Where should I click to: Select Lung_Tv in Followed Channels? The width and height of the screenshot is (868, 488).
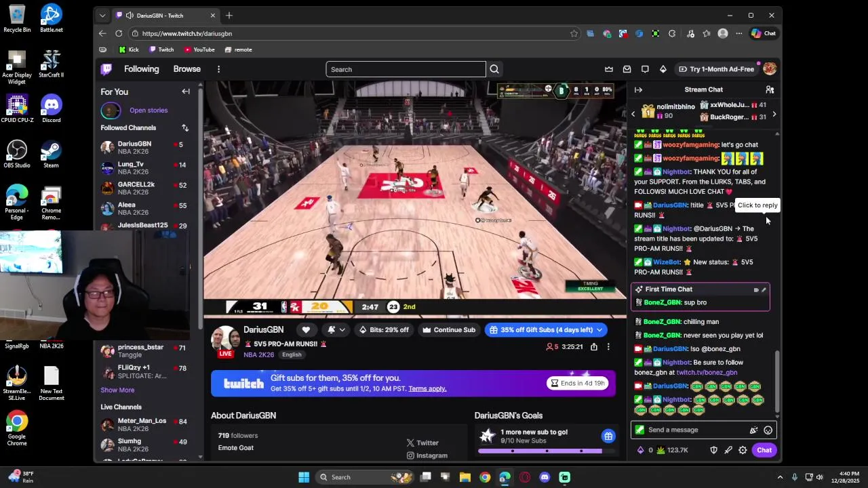point(148,168)
